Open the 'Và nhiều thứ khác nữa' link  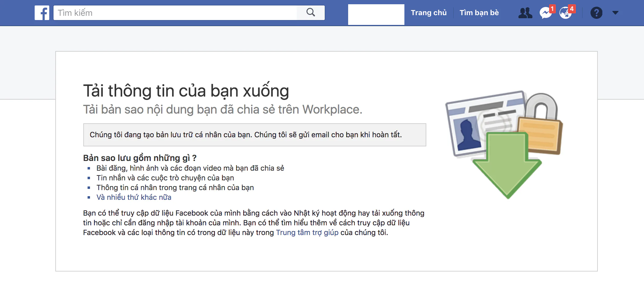point(134,197)
